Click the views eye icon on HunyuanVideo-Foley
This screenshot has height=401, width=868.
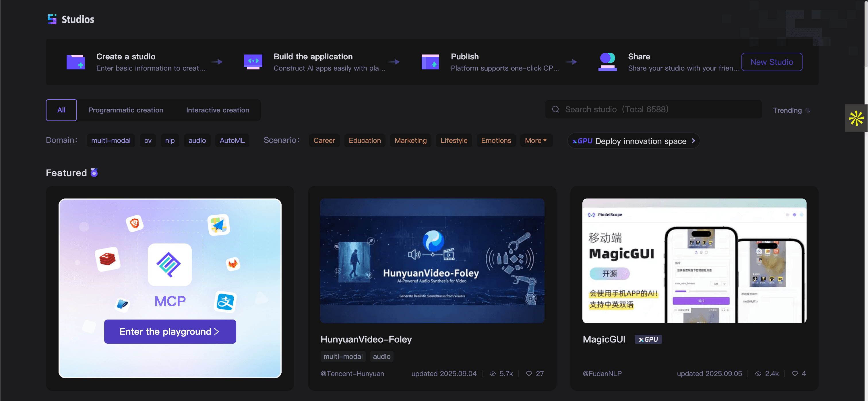[493, 374]
